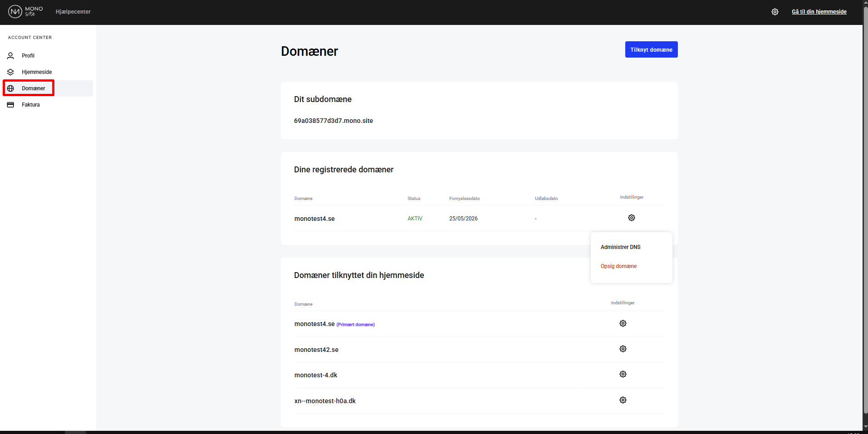This screenshot has height=434, width=868.
Task: Click the Mono Site logo
Action: click(x=25, y=11)
